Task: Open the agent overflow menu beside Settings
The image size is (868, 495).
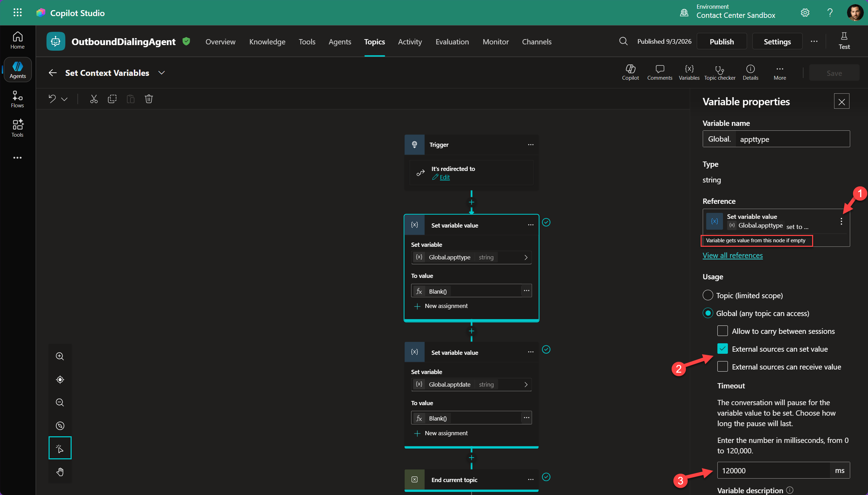Action: pyautogui.click(x=814, y=42)
